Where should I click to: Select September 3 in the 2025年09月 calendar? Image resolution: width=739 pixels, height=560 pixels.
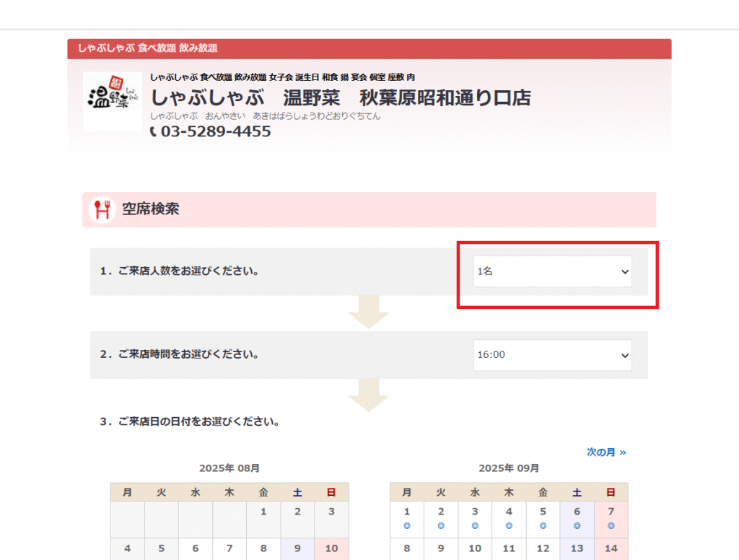tap(475, 519)
